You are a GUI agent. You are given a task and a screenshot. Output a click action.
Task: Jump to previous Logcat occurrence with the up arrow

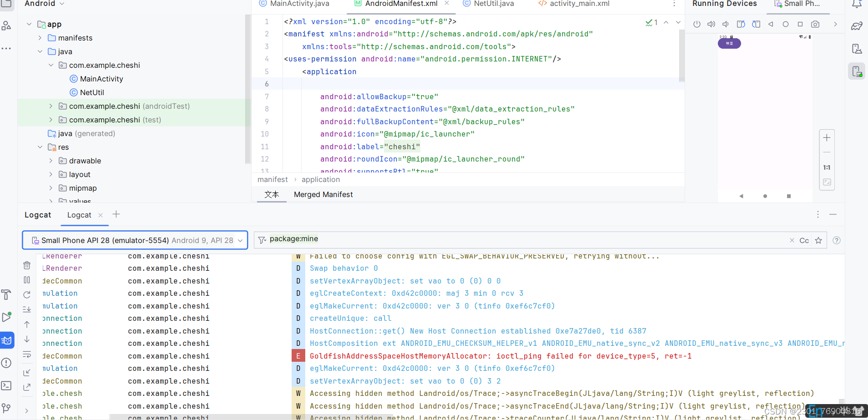[x=27, y=324]
